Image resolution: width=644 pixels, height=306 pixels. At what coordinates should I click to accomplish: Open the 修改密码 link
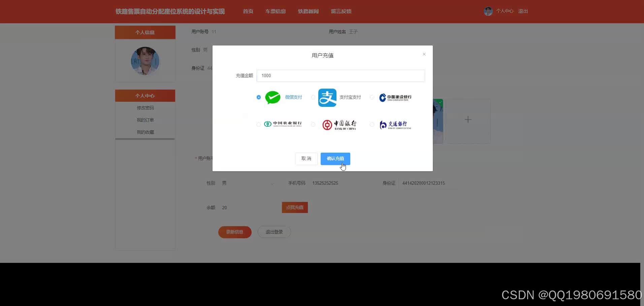(145, 108)
